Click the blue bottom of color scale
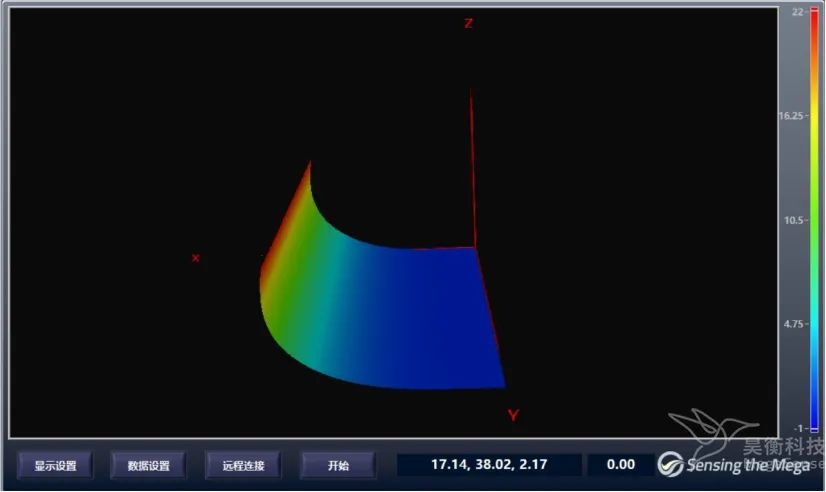Image resolution: width=826 pixels, height=492 pixels. (813, 420)
